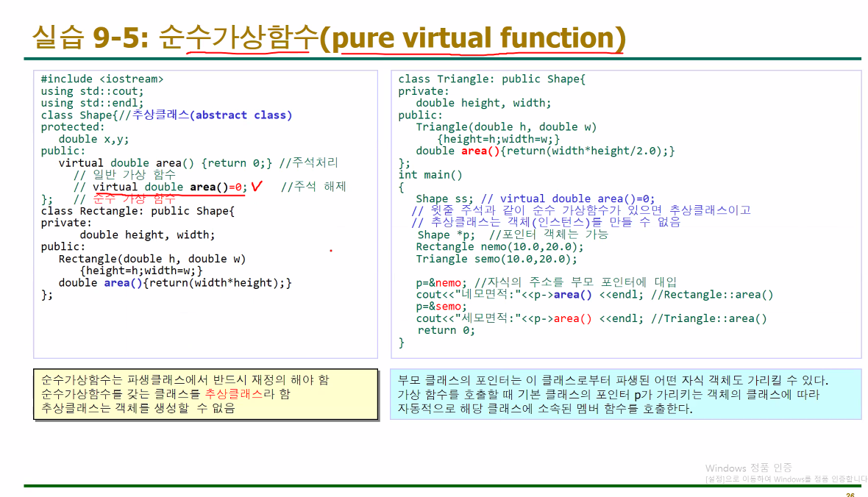Click the red checkmark beside the virtual area line
Screen dimensions: 868x497
click(256, 185)
